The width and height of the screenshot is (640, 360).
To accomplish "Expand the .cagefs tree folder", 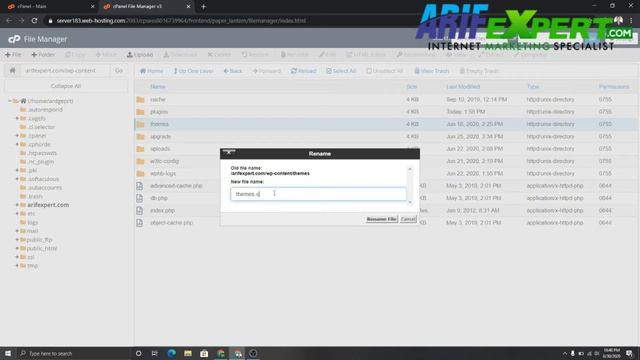I will pyautogui.click(x=17, y=118).
